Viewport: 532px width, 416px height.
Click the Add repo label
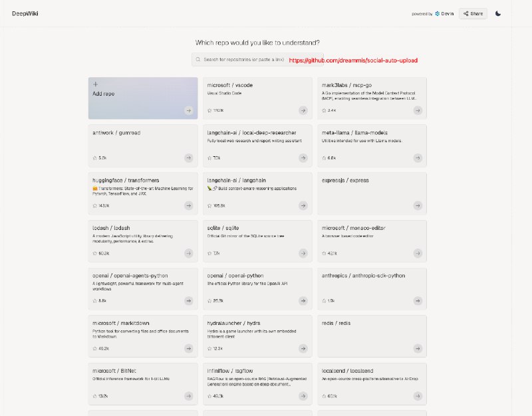(104, 94)
